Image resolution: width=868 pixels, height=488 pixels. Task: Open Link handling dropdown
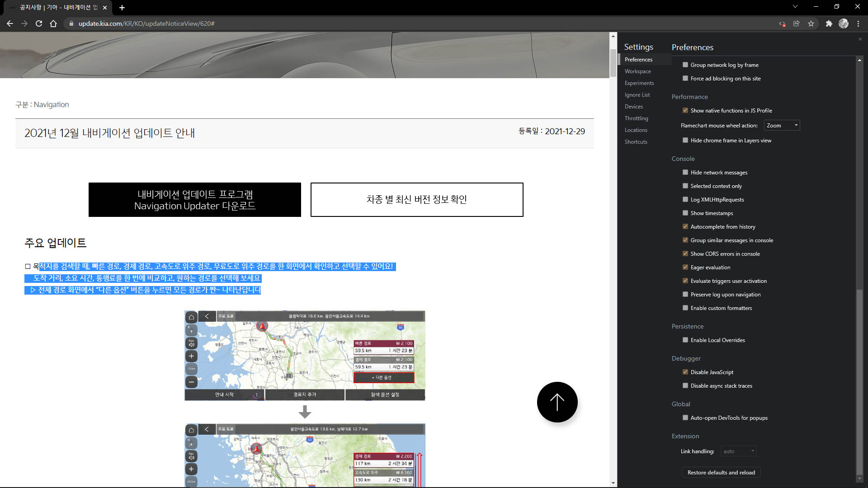click(738, 451)
